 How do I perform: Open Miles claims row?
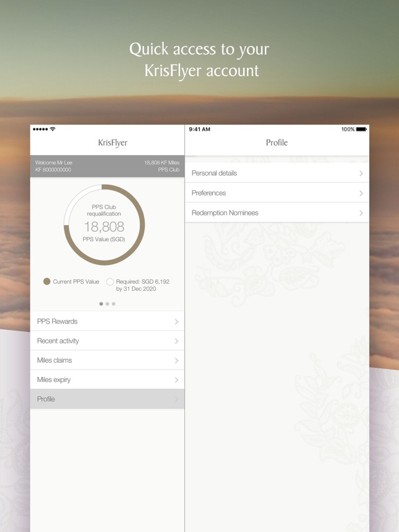(x=107, y=360)
